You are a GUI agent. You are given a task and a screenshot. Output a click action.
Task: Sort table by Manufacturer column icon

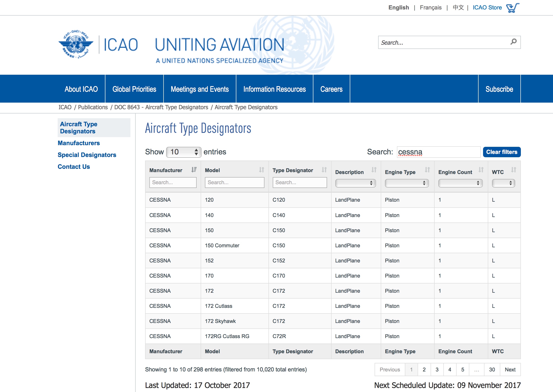(x=194, y=170)
